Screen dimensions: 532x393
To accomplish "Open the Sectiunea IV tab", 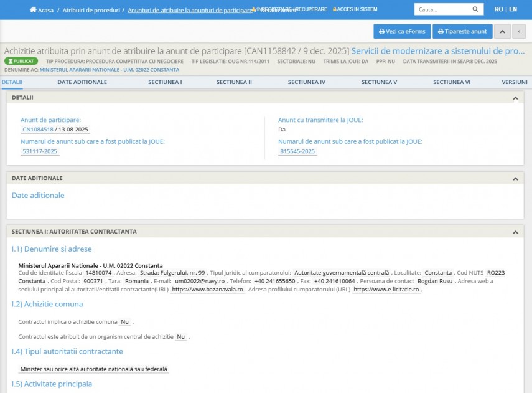I will 306,82.
